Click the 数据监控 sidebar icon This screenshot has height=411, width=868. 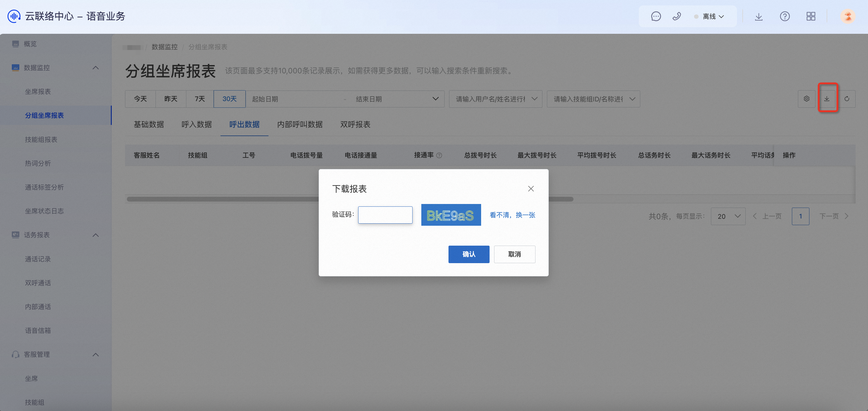(x=15, y=68)
